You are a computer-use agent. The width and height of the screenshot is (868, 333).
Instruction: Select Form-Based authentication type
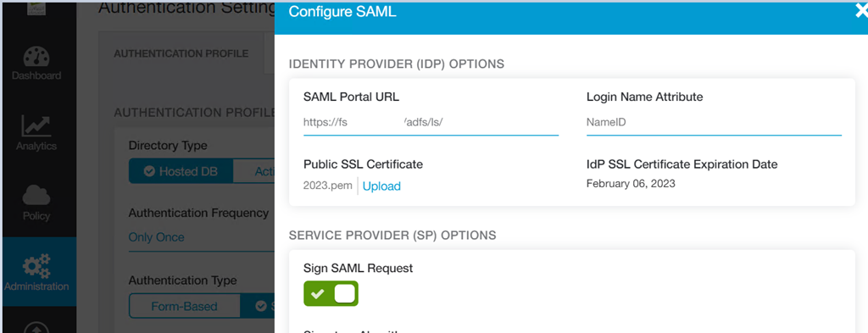pyautogui.click(x=184, y=306)
